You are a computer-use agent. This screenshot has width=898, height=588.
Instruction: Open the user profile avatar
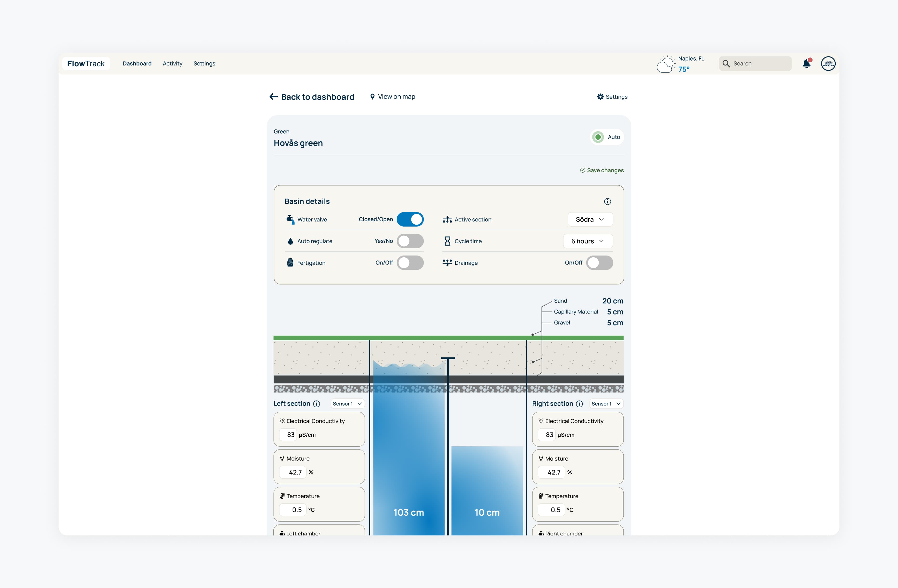tap(828, 63)
